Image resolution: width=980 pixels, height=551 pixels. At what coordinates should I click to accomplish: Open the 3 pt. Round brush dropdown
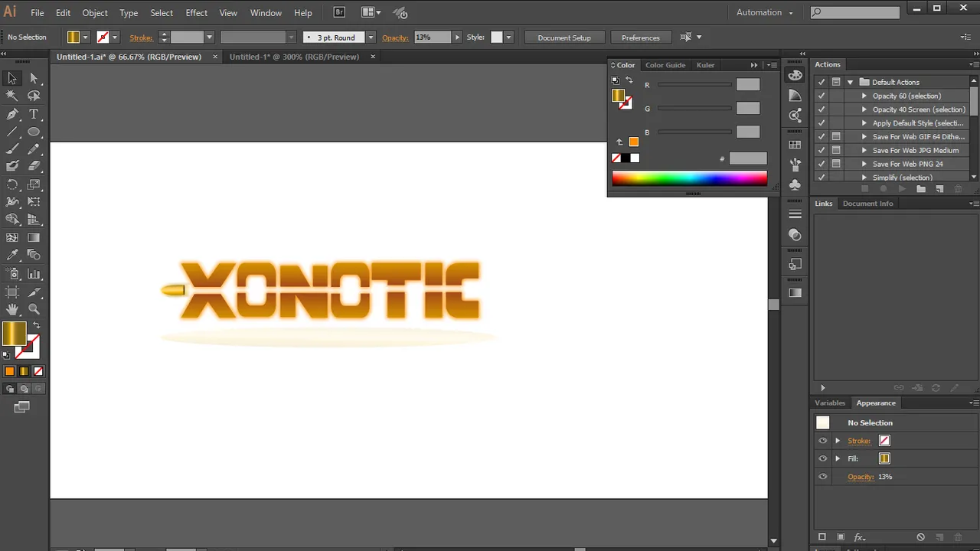tap(371, 37)
